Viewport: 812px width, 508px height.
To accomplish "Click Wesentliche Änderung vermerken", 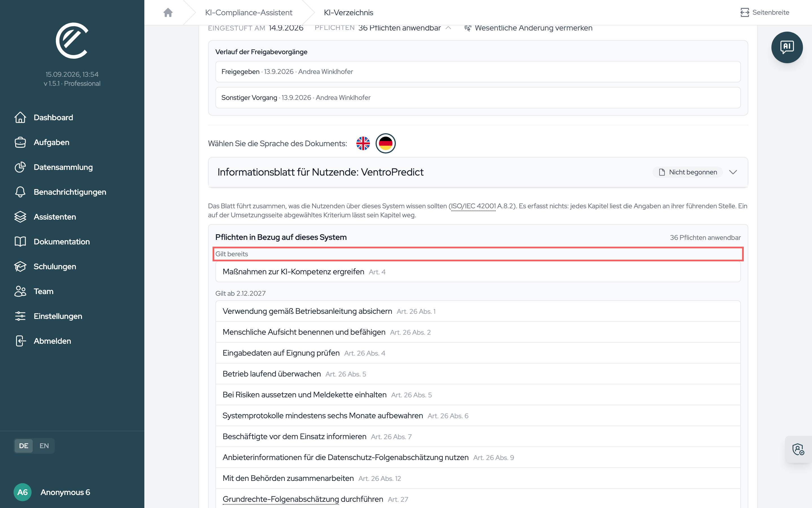I will pos(533,28).
